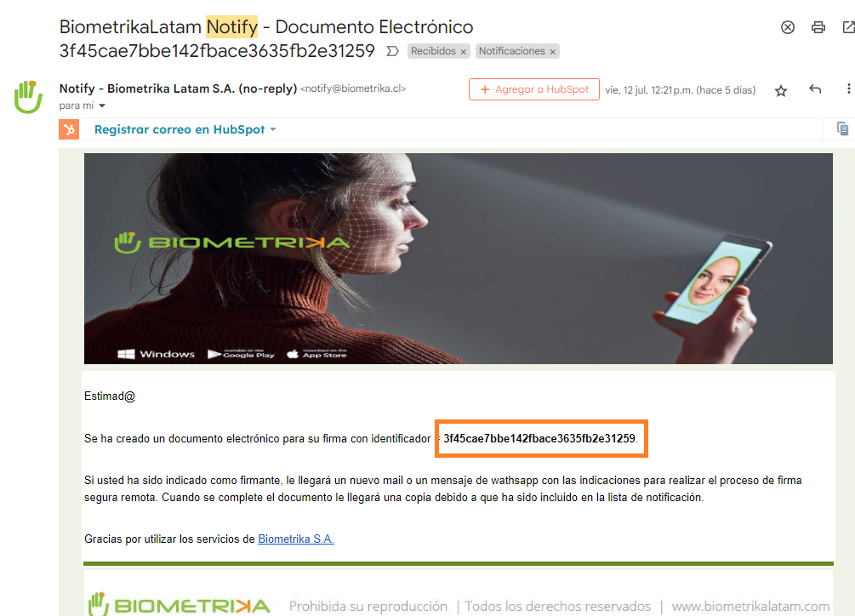Click Agregar a HubSpot button
This screenshot has height=616, width=855.
pos(533,89)
